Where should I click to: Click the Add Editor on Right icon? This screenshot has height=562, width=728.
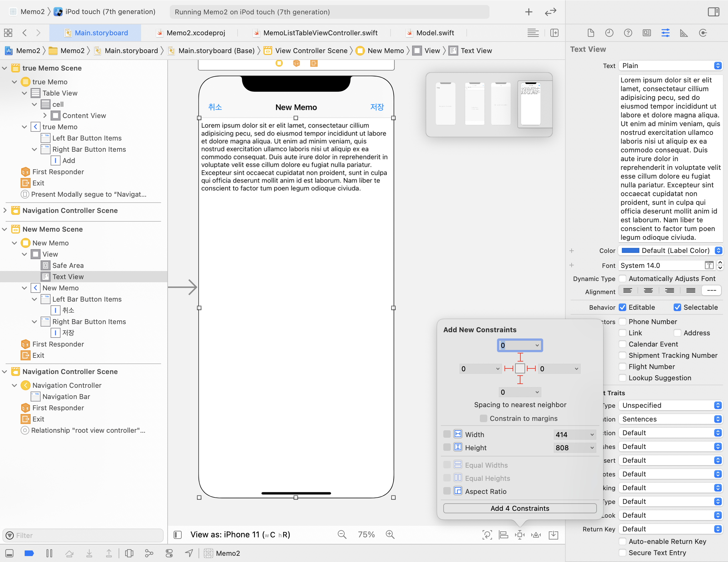pos(554,33)
